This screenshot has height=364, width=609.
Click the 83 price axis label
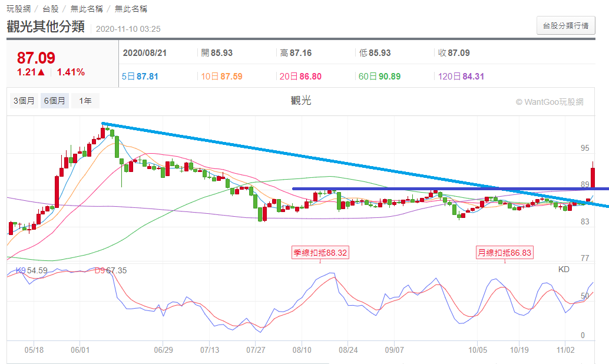(x=584, y=222)
